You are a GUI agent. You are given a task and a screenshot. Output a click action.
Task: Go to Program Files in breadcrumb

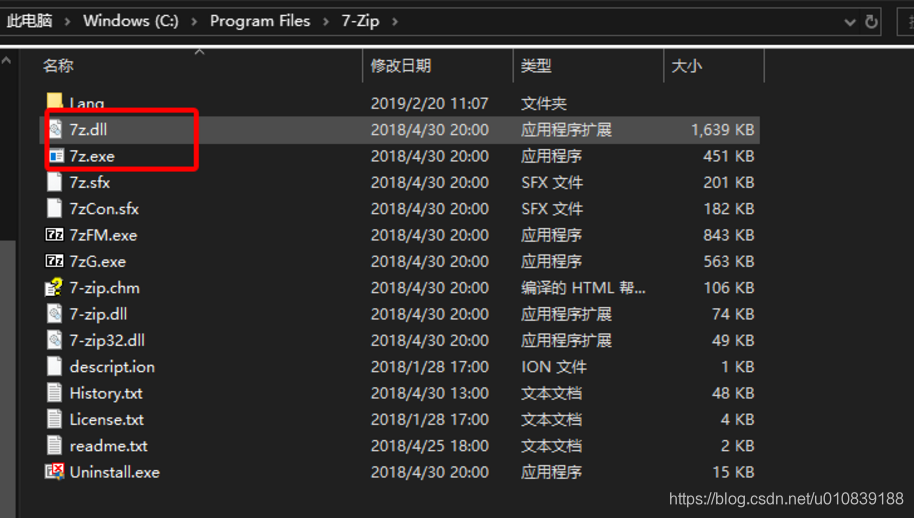click(x=260, y=21)
